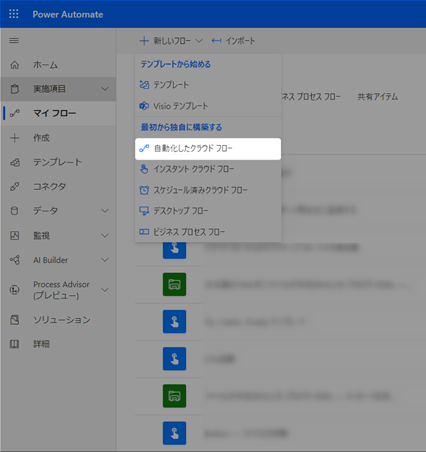This screenshot has width=426, height=452.
Task: Click the 作成 plus icon in sidebar
Action: click(15, 138)
